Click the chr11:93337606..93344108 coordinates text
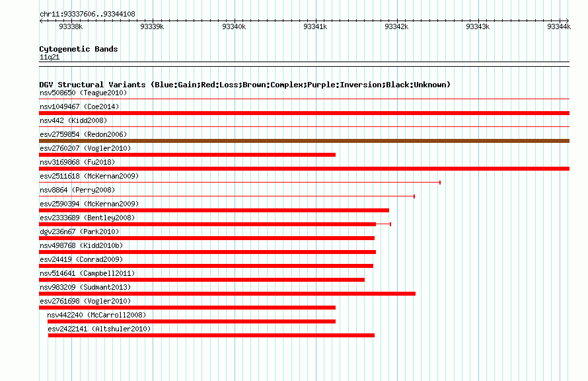The height and width of the screenshot is (381, 588). point(87,15)
